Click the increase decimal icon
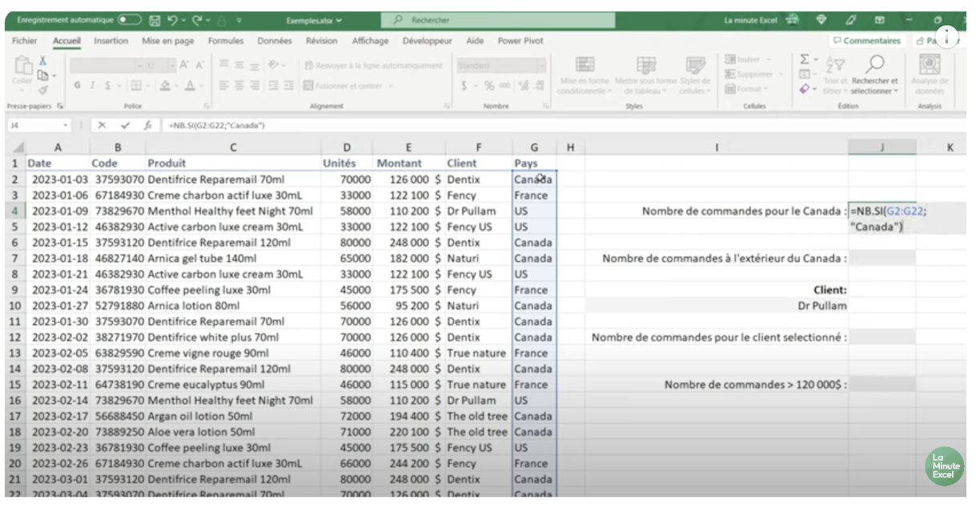 click(x=524, y=85)
